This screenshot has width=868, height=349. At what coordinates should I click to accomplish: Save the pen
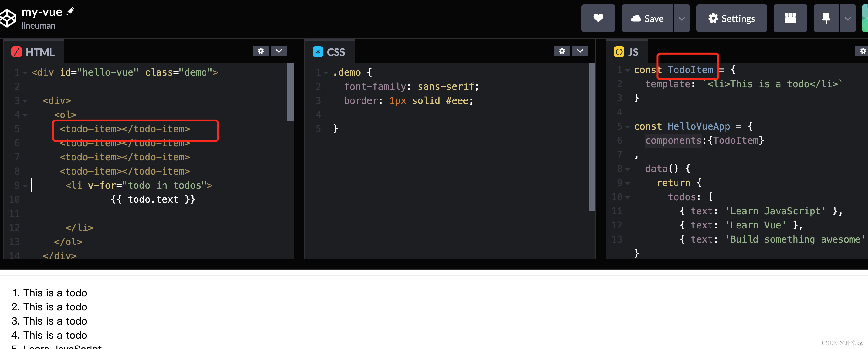[x=647, y=18]
